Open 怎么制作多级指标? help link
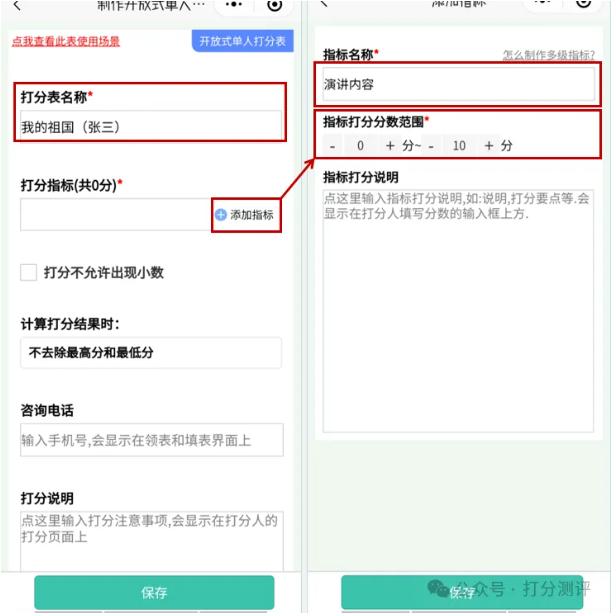The width and height of the screenshot is (611, 613). tap(548, 55)
